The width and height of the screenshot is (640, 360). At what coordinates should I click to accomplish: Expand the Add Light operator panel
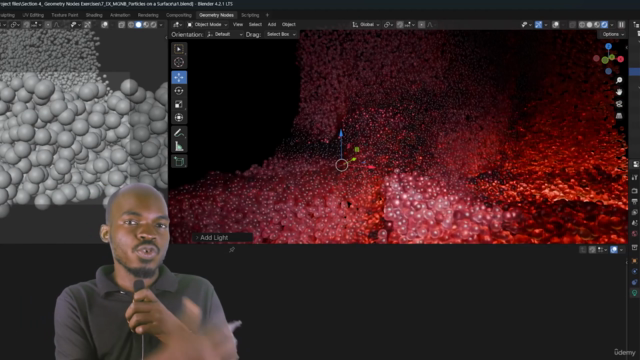coord(223,237)
